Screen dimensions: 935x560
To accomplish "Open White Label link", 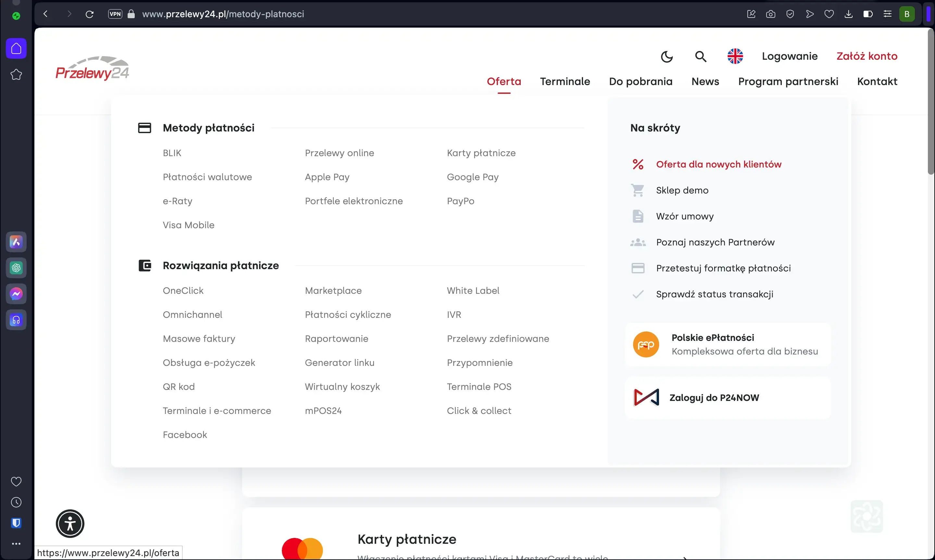I will 473,291.
